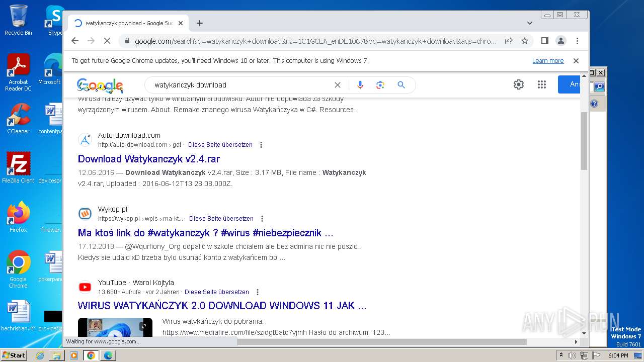Screen dimensions: 644x362
Task: Click the Wykop.pl site favicon
Action: [x=85, y=214]
